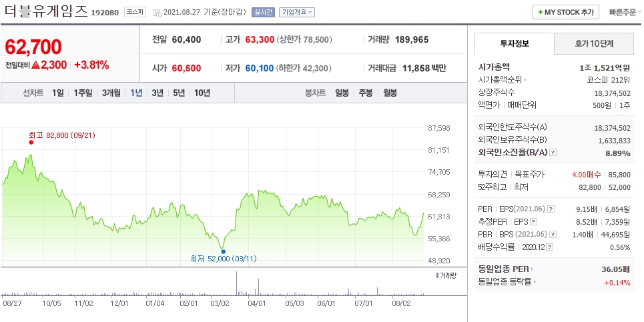Image resolution: width=644 pixels, height=322 pixels.
Task: Select the 10년 line chart period
Action: (x=202, y=93)
